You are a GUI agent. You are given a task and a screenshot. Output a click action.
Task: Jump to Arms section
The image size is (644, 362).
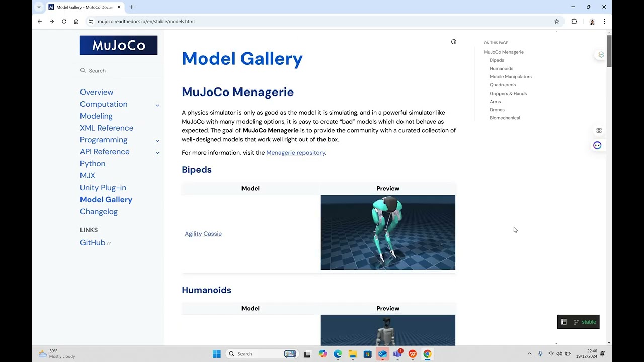[x=495, y=102]
